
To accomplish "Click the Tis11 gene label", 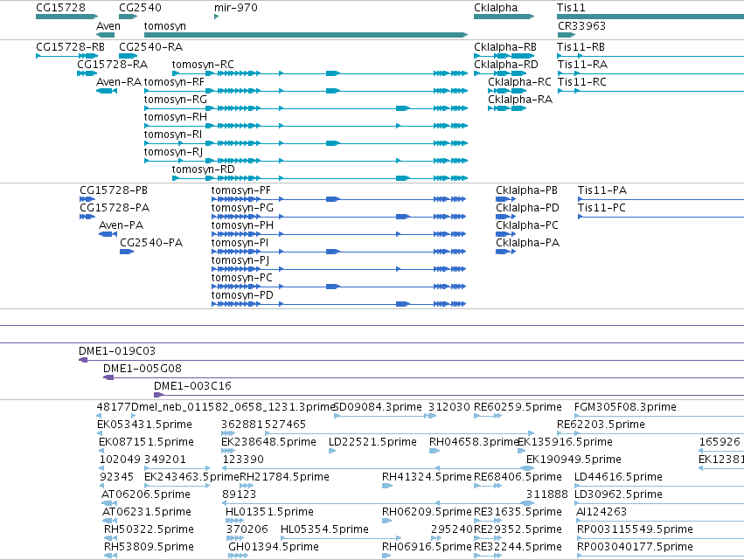I will coord(571,8).
